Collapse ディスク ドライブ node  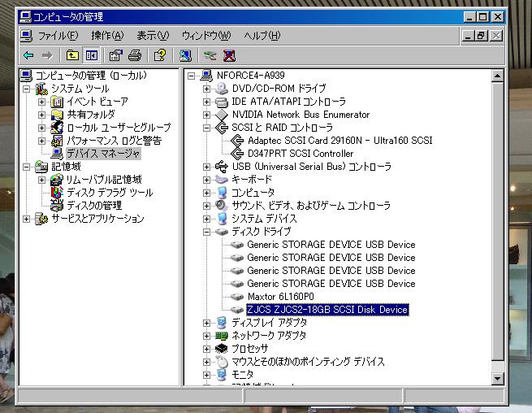click(206, 232)
